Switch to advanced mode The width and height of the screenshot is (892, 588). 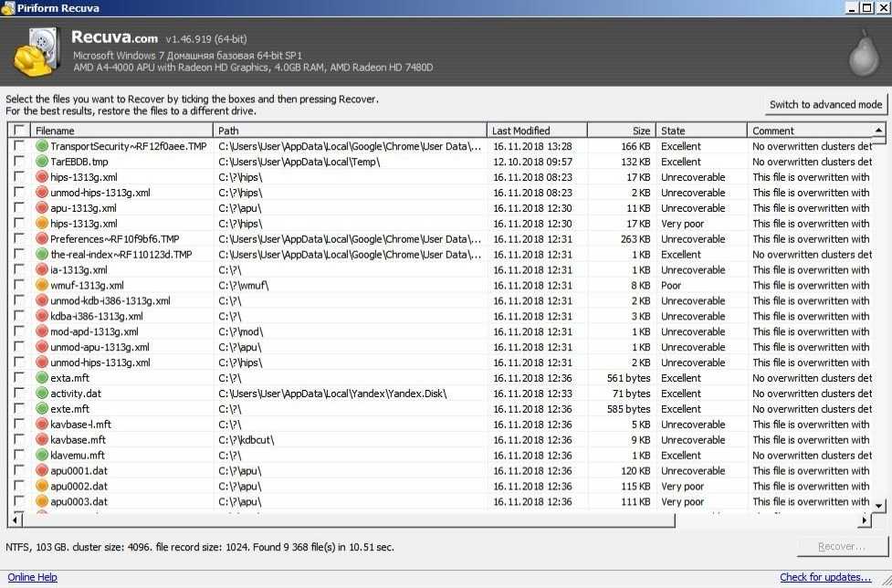point(825,104)
